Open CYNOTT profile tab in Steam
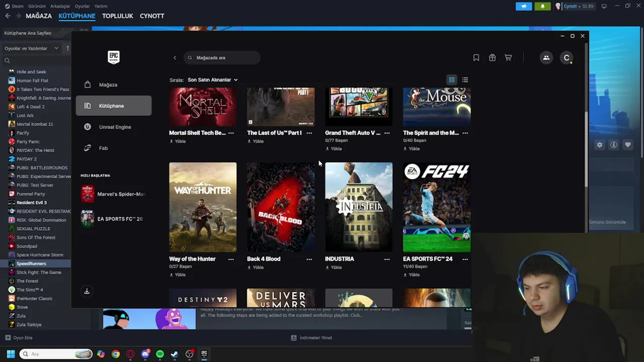 (152, 16)
